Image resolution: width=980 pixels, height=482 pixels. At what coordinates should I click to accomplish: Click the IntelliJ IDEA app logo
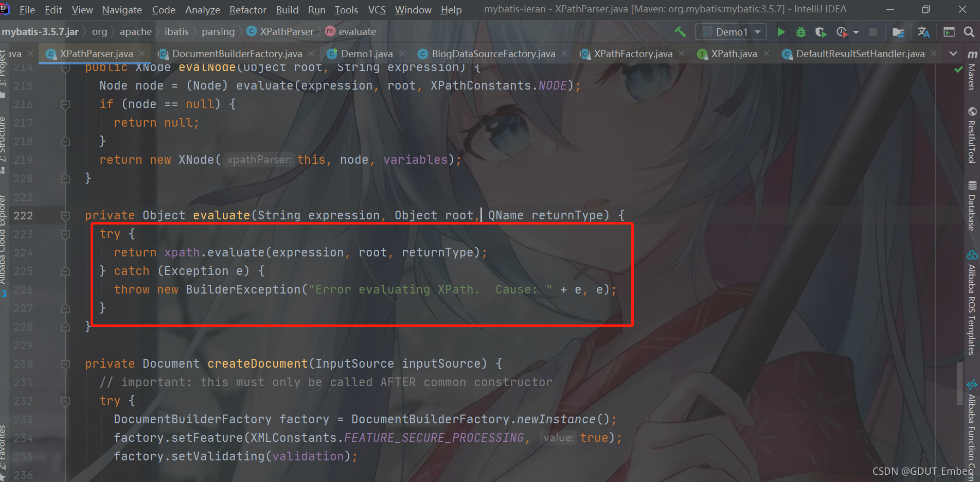coord(4,9)
